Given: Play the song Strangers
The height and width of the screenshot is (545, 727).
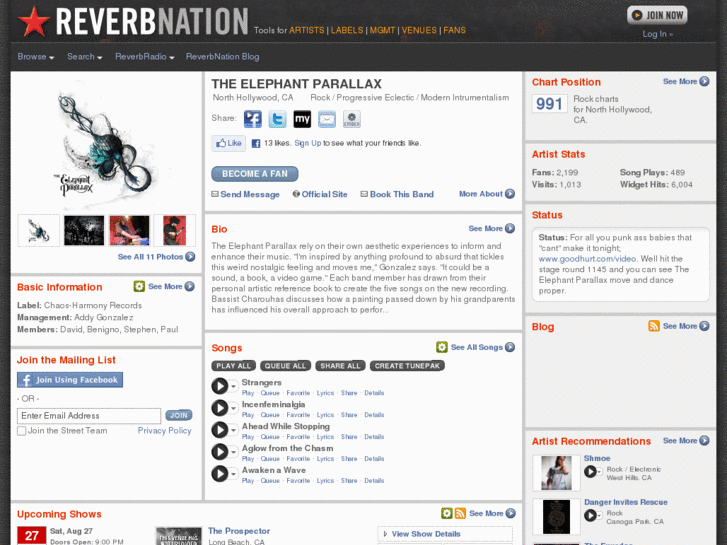Looking at the screenshot, I should [220, 386].
